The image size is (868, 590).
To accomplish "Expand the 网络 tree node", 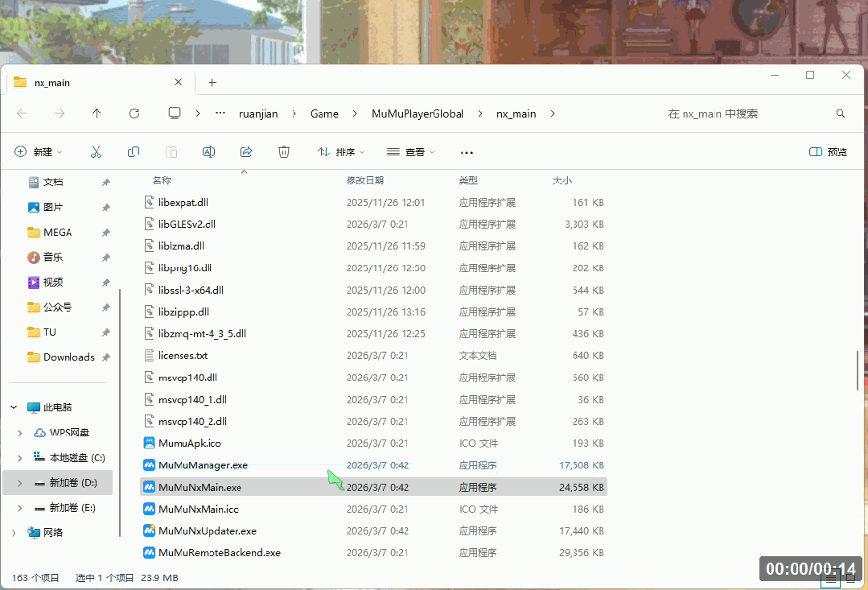I will point(14,533).
